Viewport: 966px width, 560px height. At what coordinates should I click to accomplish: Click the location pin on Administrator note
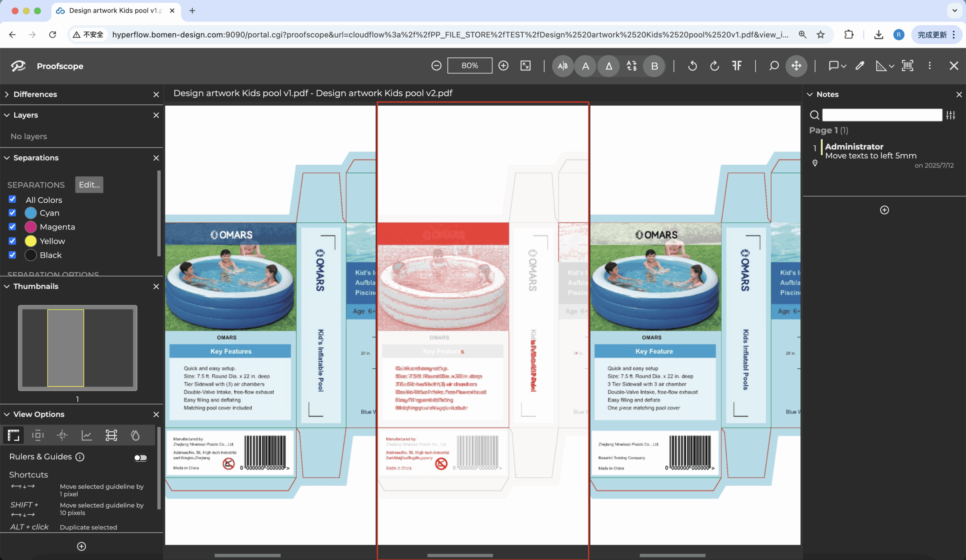click(815, 163)
